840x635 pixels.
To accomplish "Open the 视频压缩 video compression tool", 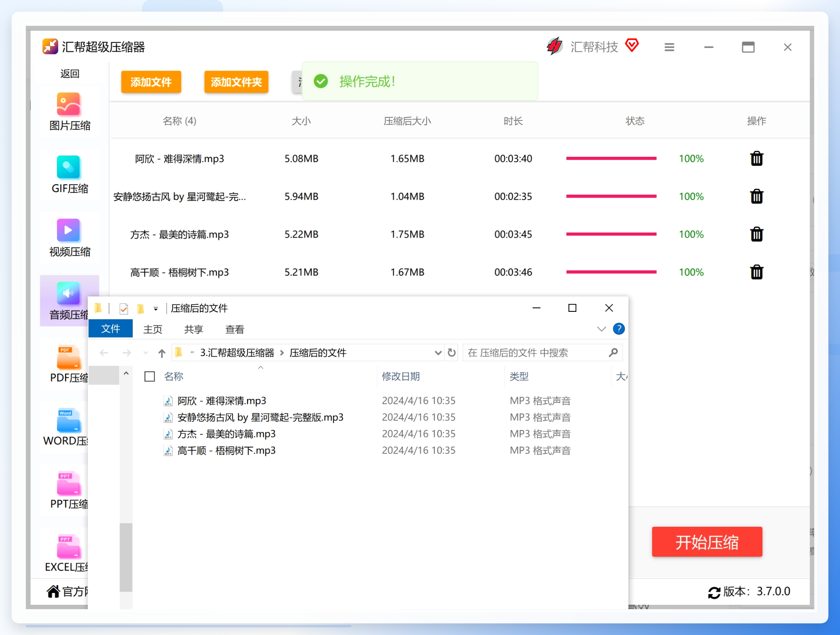I will 69,238.
